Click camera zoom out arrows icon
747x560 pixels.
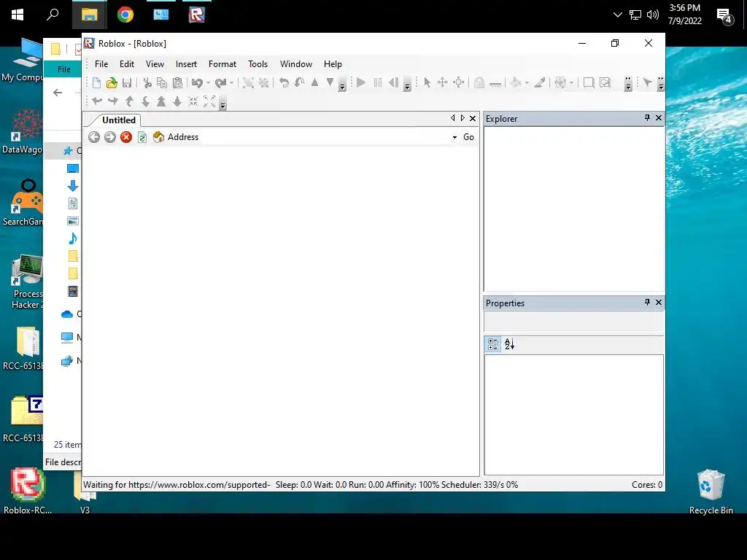pyautogui.click(x=209, y=101)
